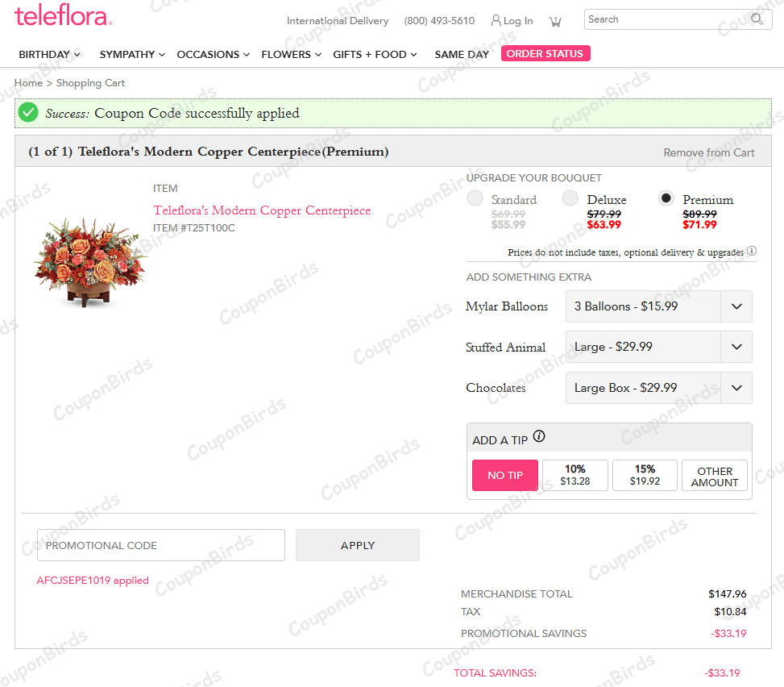Click the Apply promo button
784x687 pixels.
(358, 545)
